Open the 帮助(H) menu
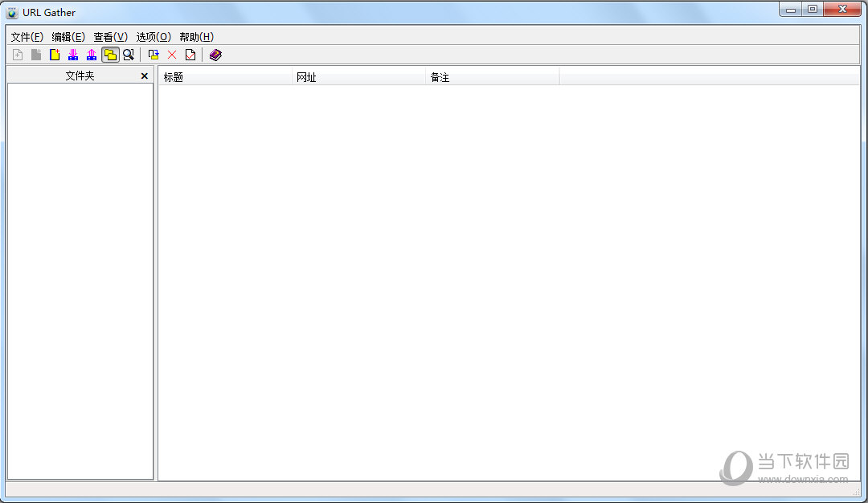The image size is (868, 503). (x=197, y=37)
